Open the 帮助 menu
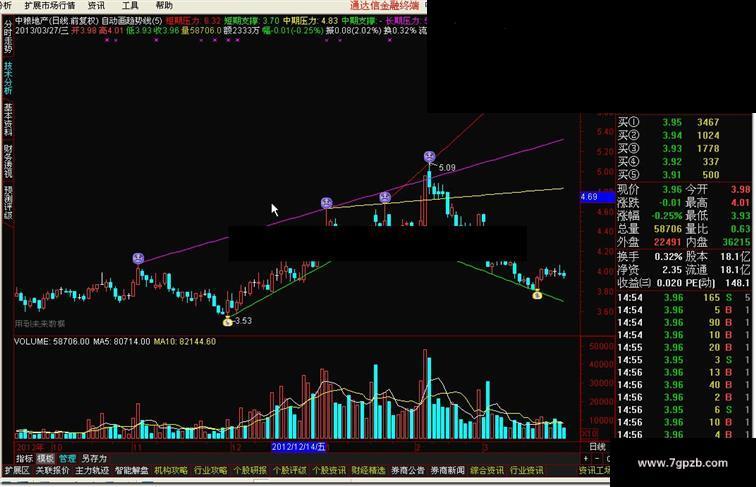This screenshot has height=487, width=756. point(164,5)
